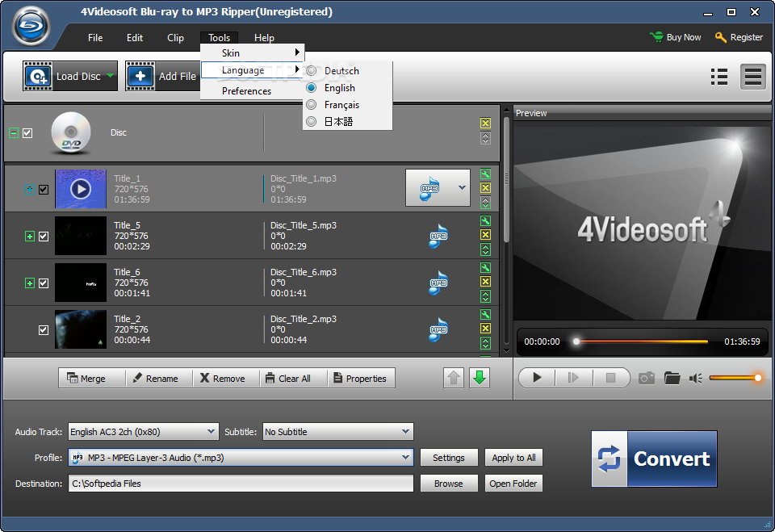Image resolution: width=775 pixels, height=532 pixels.
Task: Open the Skin submenu
Action: 253,53
